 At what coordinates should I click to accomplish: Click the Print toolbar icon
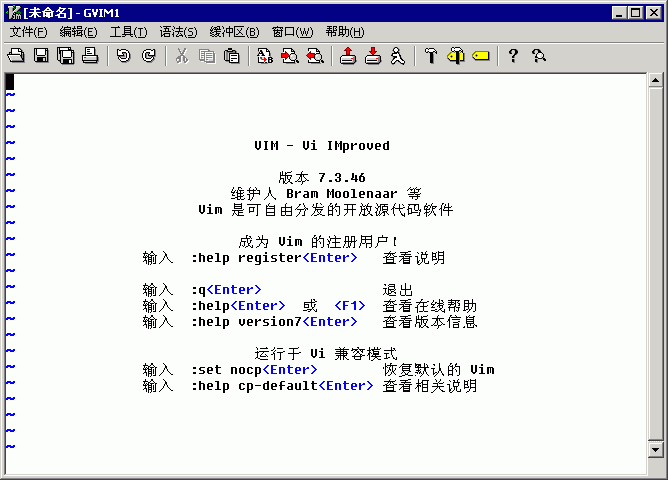[x=90, y=56]
